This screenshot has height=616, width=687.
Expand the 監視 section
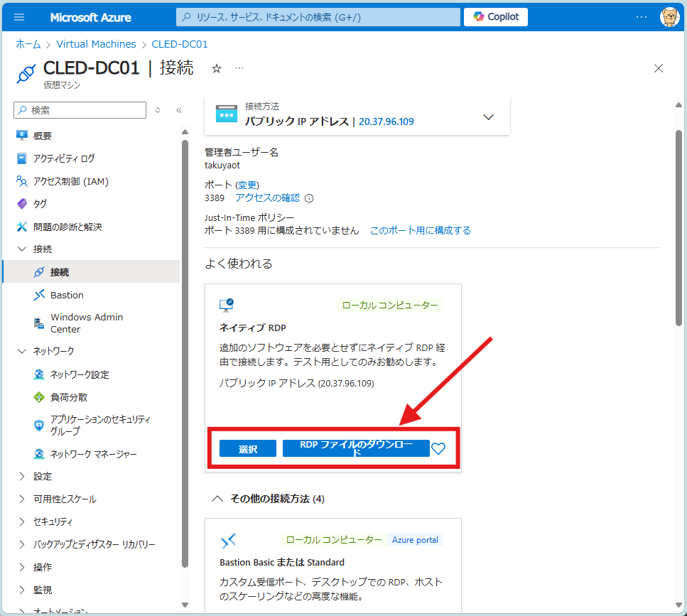click(22, 590)
